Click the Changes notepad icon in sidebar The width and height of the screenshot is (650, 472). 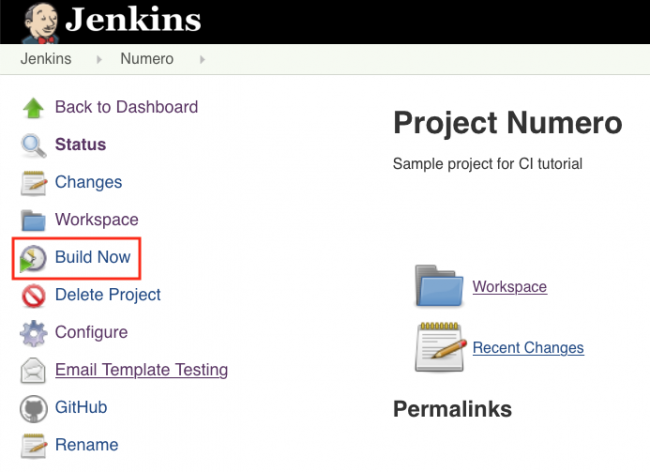34,183
